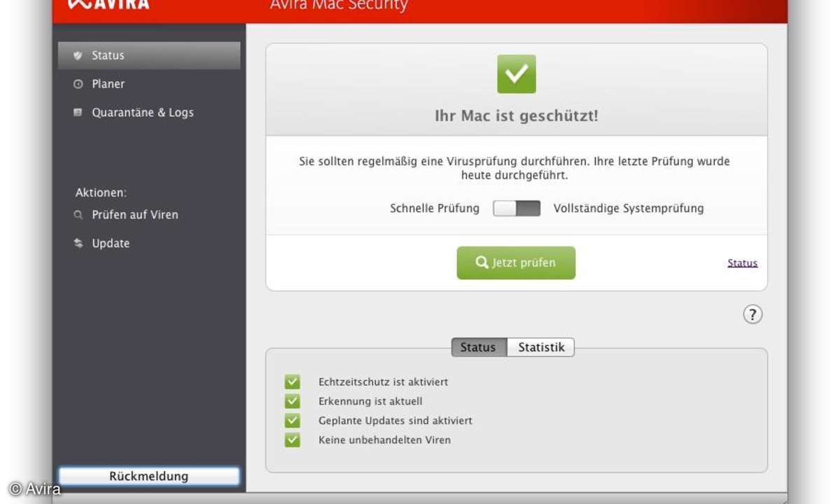The width and height of the screenshot is (840, 504).
Task: Click the Planer clock icon
Action: click(78, 84)
